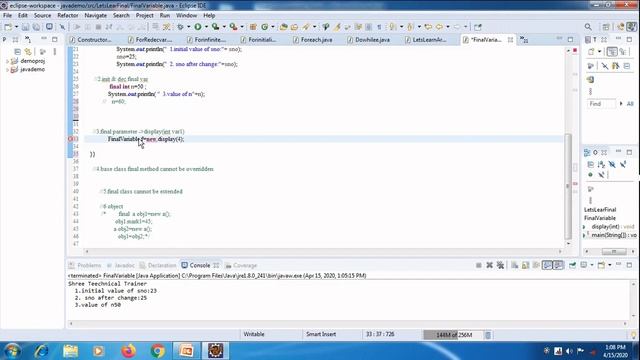640x360 pixels.
Task: Click the Save toolbar icon
Action: click(x=25, y=27)
